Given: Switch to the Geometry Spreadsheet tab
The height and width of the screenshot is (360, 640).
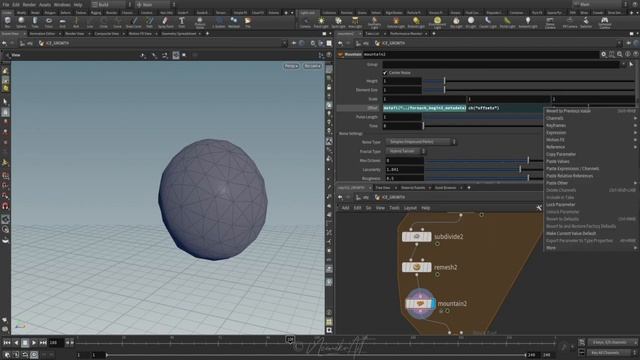Looking at the screenshot, I should (x=179, y=34).
